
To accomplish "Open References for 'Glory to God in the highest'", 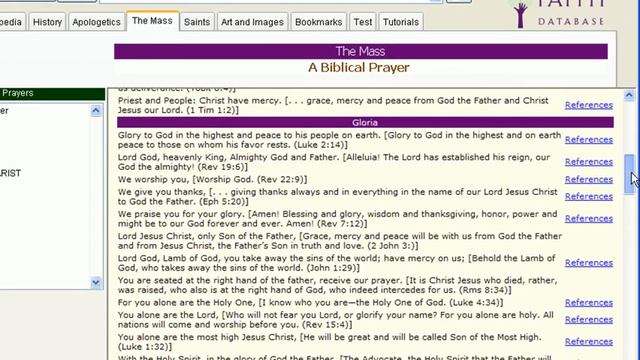I will coord(589,140).
